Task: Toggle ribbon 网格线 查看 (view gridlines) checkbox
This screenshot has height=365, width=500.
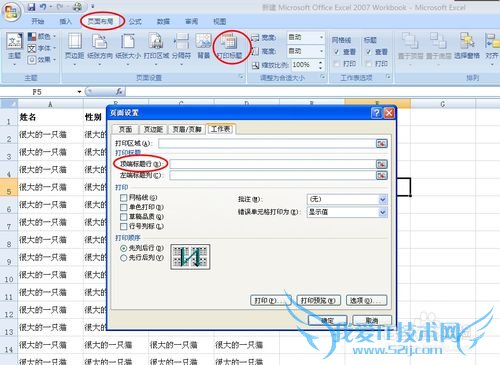Action: coord(337,52)
